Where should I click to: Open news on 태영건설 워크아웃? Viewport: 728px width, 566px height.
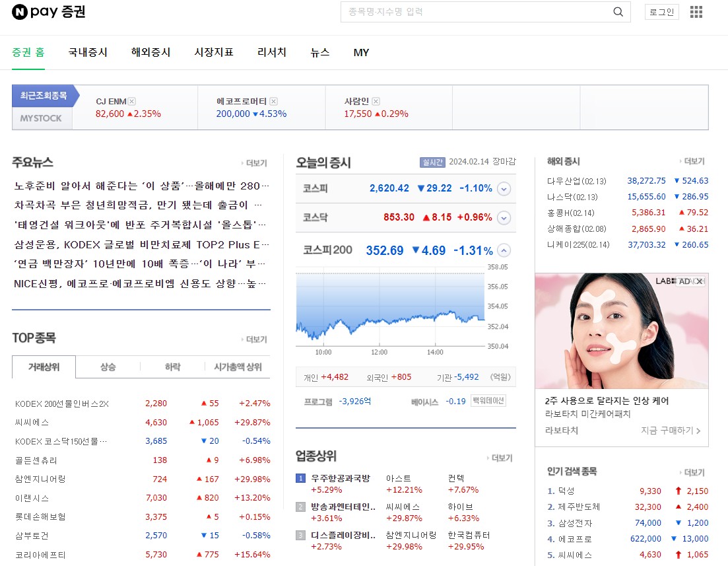(140, 225)
